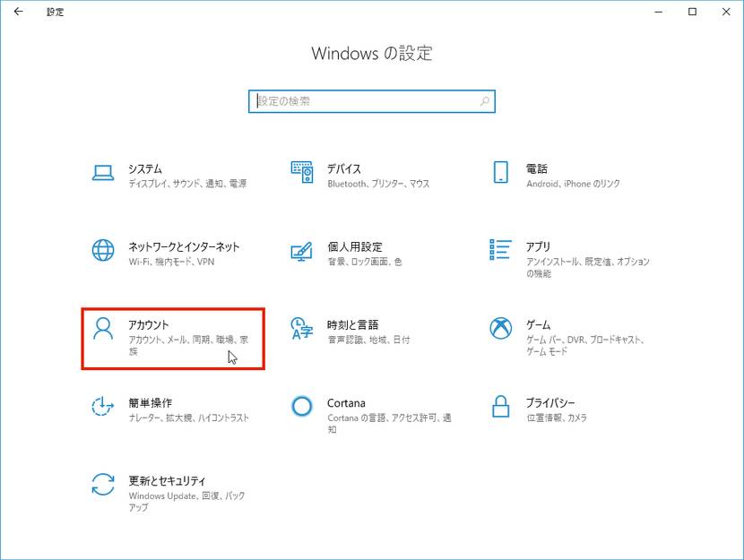Image resolution: width=744 pixels, height=560 pixels.
Task: Select the Cortana heading text
Action: coord(346,403)
